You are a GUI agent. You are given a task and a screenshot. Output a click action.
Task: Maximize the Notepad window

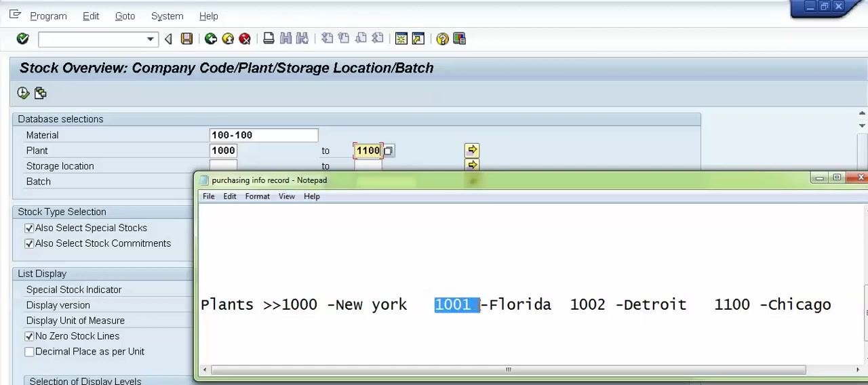coord(837,178)
